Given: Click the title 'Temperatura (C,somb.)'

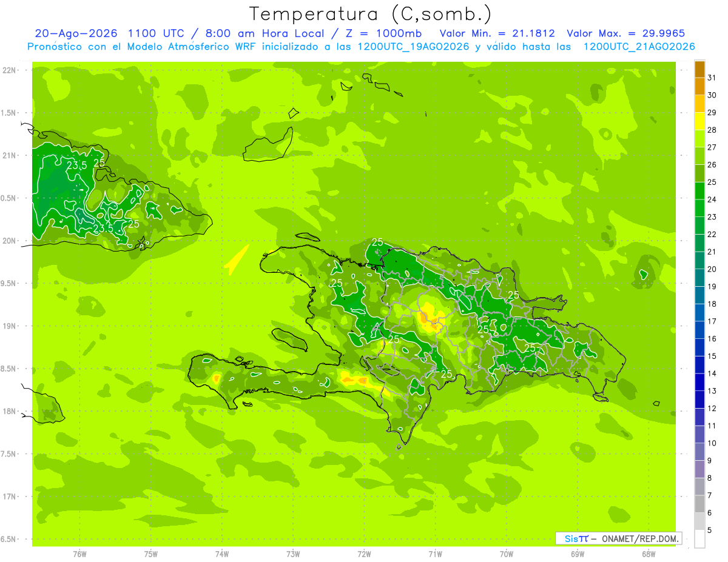Looking at the screenshot, I should pyautogui.click(x=370, y=14).
